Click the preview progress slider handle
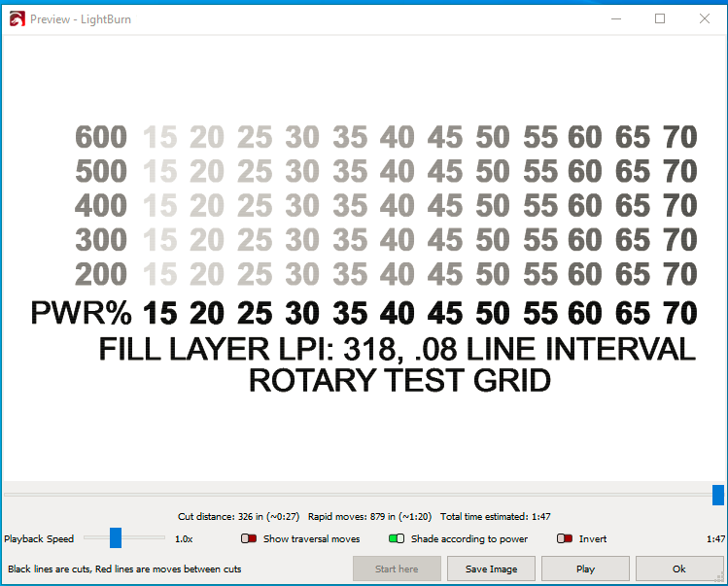Screen dimensions: 728x586 pos(718,495)
